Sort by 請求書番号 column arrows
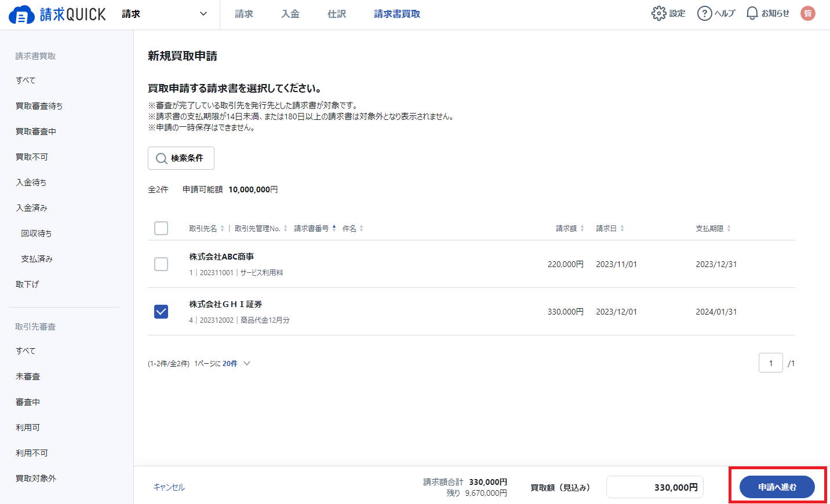The width and height of the screenshot is (830, 504). click(x=334, y=228)
